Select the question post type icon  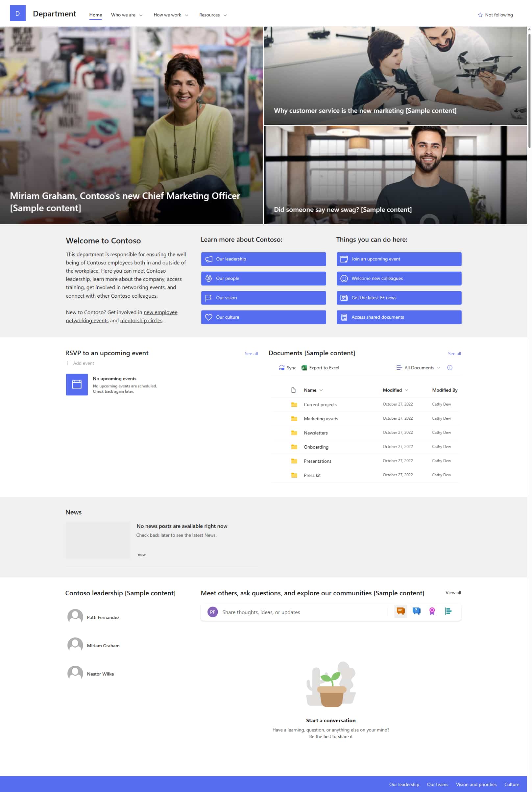[x=416, y=611]
